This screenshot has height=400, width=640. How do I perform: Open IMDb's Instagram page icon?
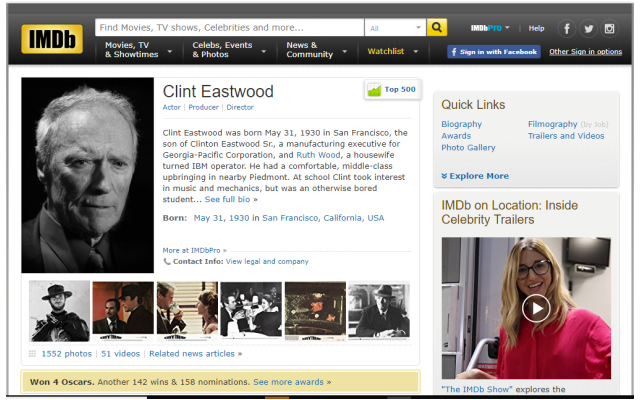609,29
